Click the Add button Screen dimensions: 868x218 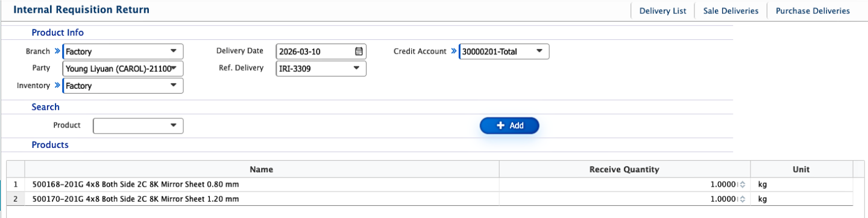click(509, 126)
